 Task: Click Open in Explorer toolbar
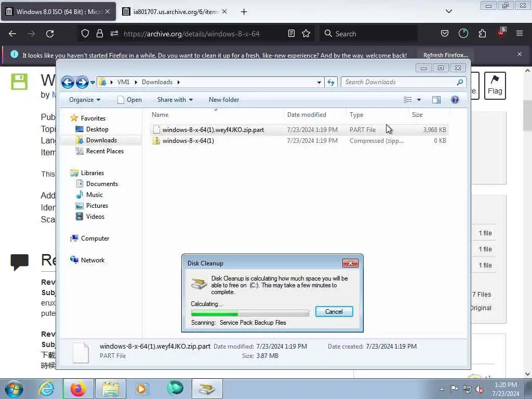[x=129, y=100]
